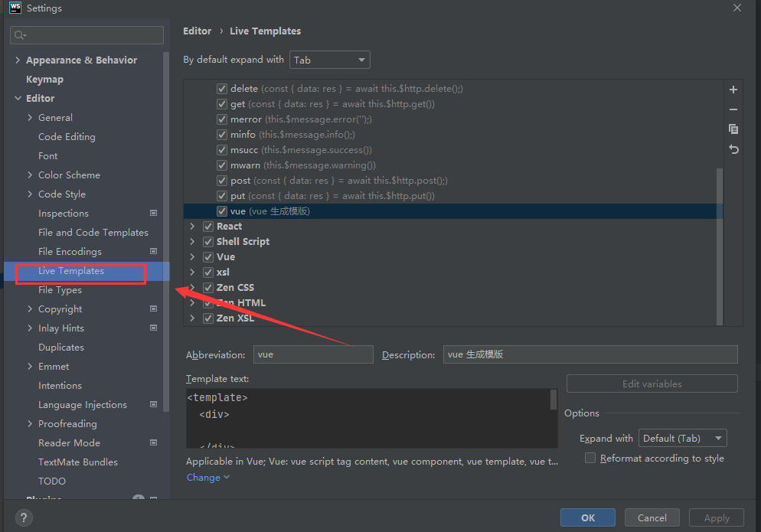The height and width of the screenshot is (532, 761).
Task: Duplicate the selected live template
Action: pyautogui.click(x=733, y=129)
